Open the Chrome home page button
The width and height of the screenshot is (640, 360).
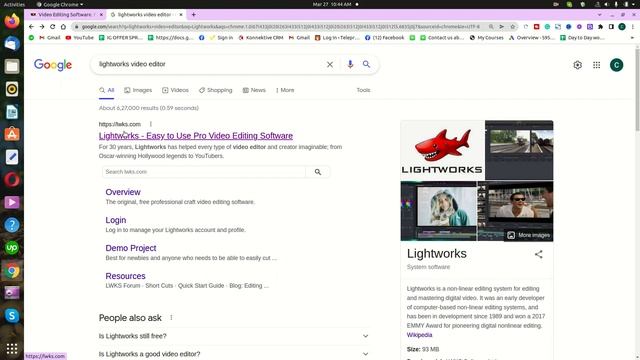click(x=63, y=27)
